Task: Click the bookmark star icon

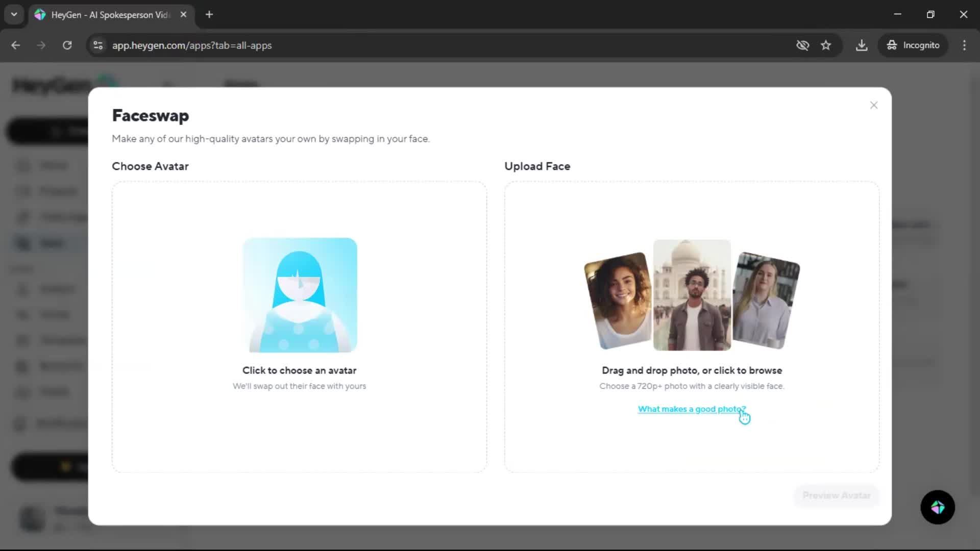Action: [x=826, y=45]
